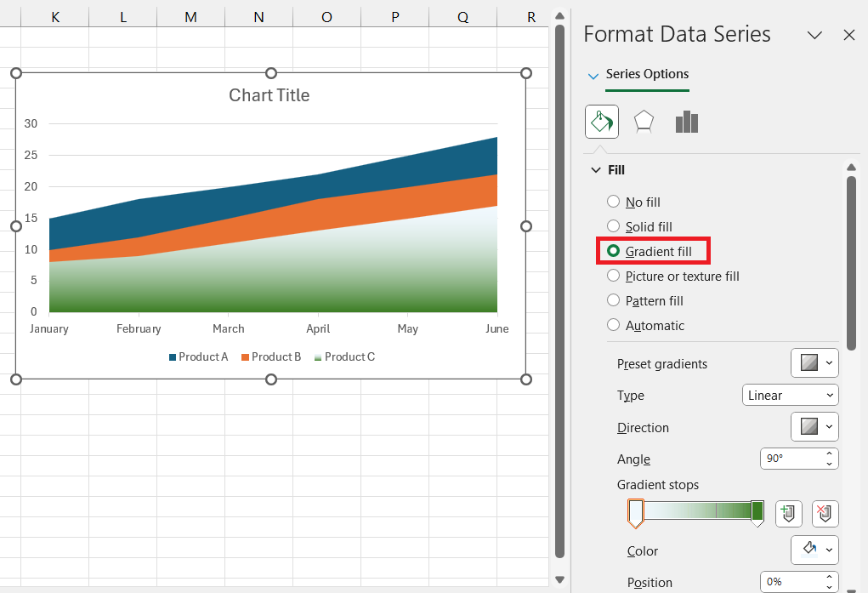Screen dimensions: 868x593
Task: Select column M header
Action: [x=191, y=17]
